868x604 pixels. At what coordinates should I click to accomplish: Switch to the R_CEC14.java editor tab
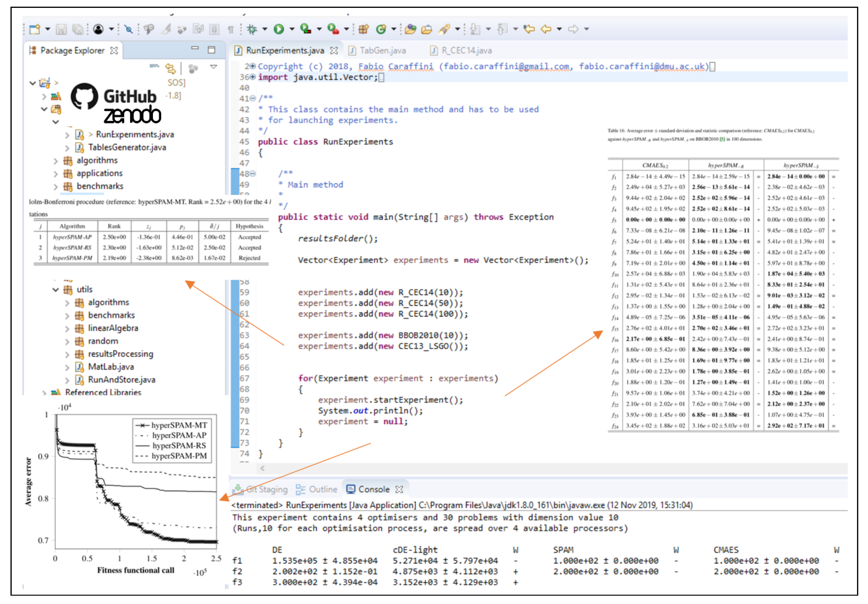coord(461,51)
